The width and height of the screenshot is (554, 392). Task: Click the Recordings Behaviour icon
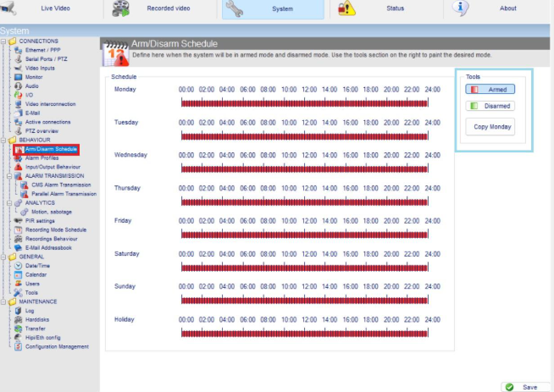[18, 239]
